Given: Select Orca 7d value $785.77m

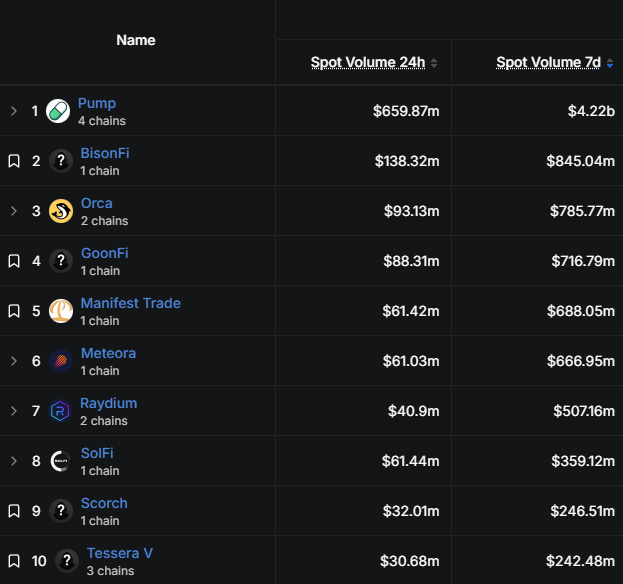Looking at the screenshot, I should [582, 211].
